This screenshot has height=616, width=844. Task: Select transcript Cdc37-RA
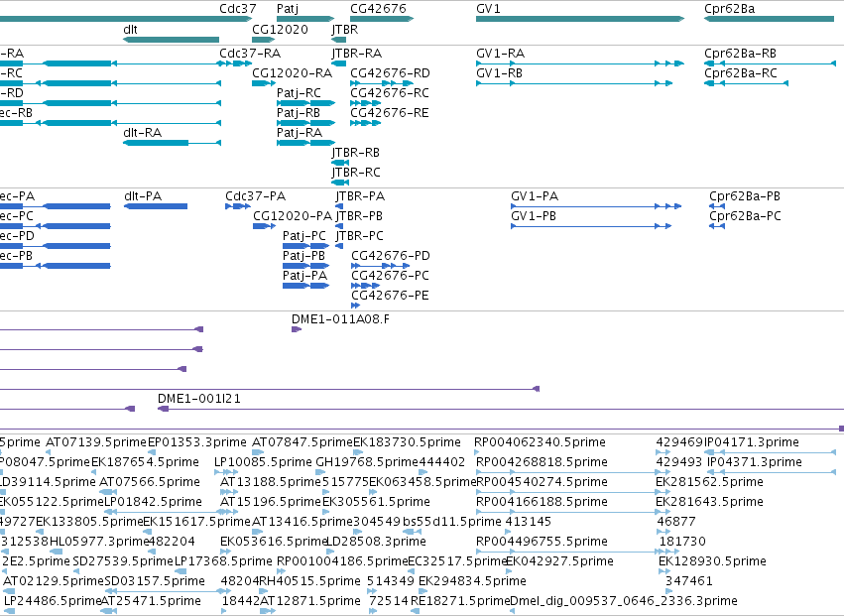click(250, 54)
